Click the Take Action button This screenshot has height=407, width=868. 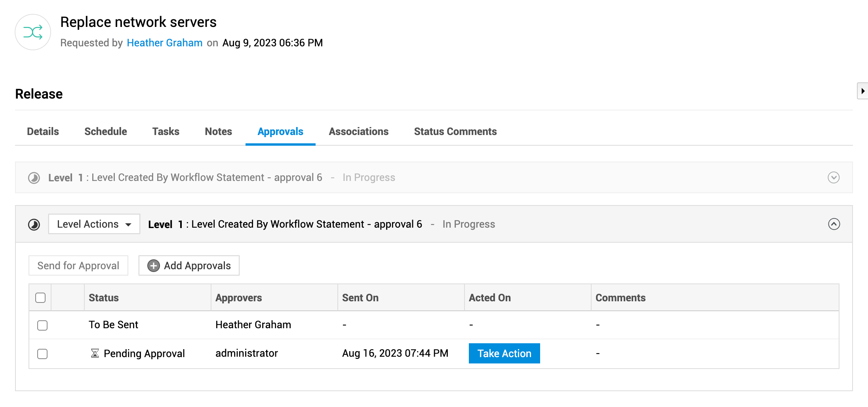coord(504,353)
